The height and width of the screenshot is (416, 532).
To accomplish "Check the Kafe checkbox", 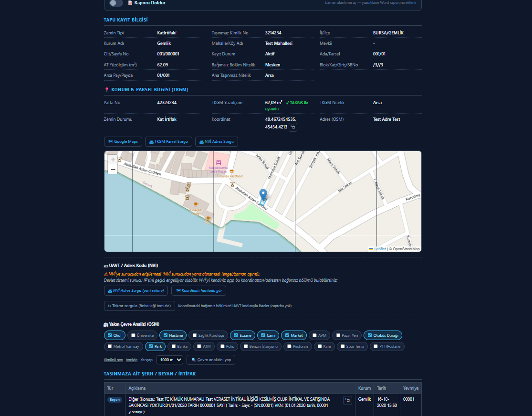I will (x=320, y=347).
